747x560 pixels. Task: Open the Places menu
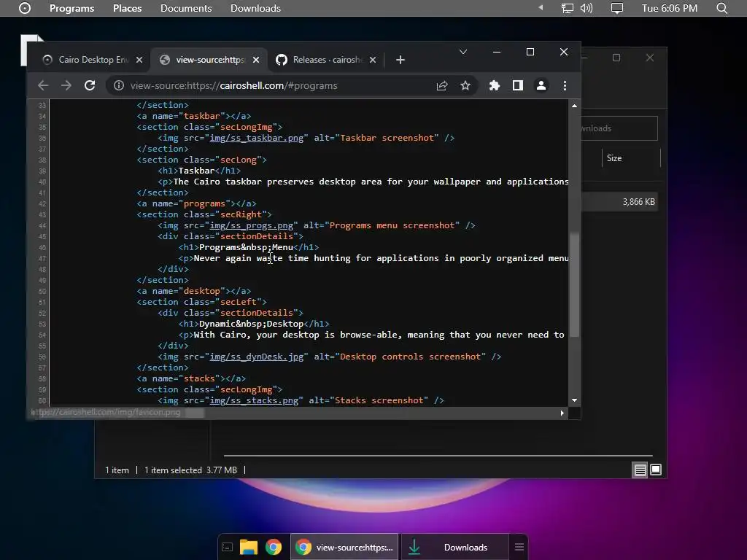[127, 8]
